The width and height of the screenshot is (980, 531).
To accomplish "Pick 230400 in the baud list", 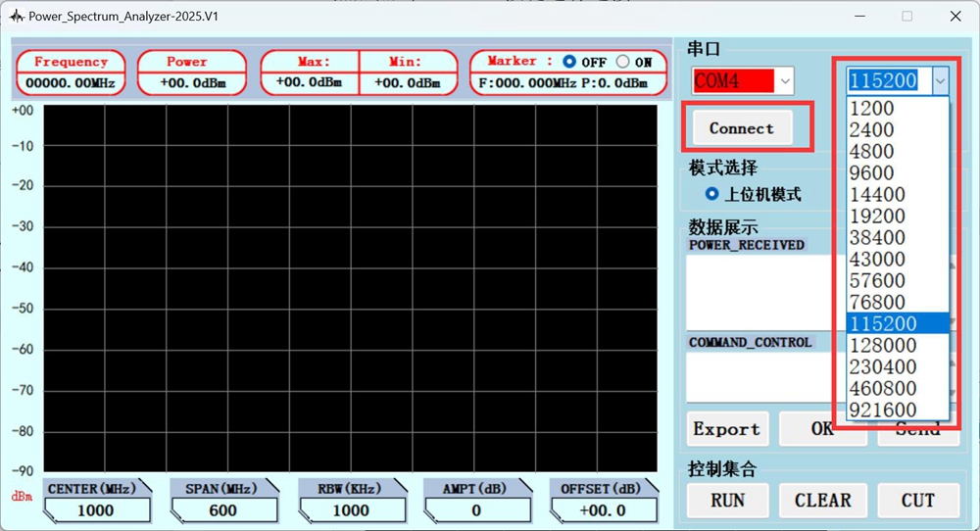I will pos(898,366).
